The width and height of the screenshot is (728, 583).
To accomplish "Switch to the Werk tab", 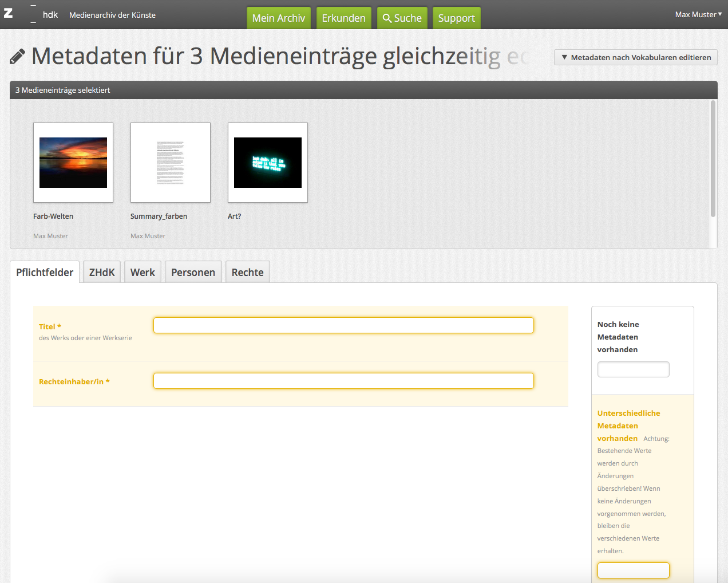I will 143,273.
